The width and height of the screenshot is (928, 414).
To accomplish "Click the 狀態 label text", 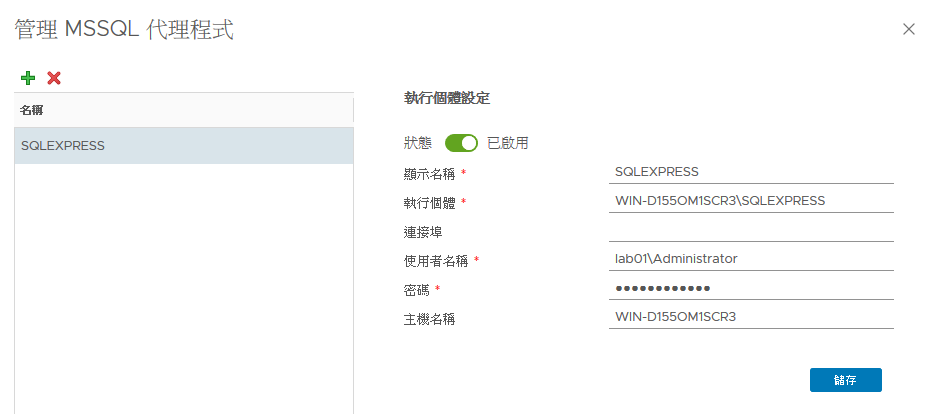I will 417,143.
